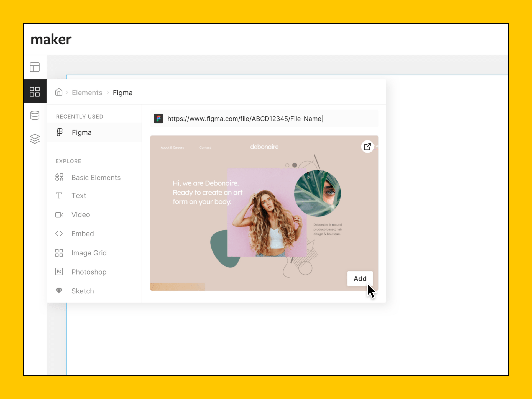Click the Figma logo inside the URL field
Screen dimensions: 532x399
pyautogui.click(x=158, y=119)
